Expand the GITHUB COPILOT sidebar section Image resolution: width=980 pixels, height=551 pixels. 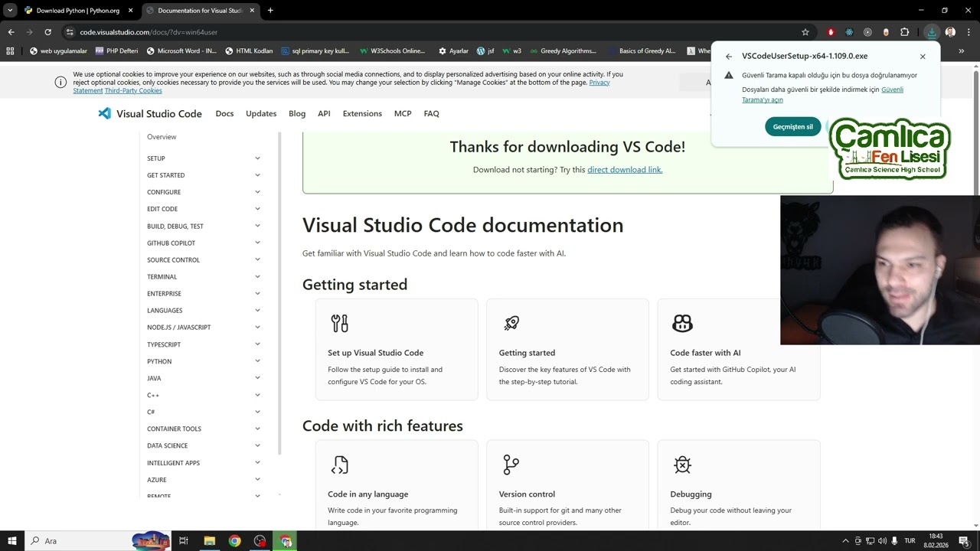tap(204, 243)
